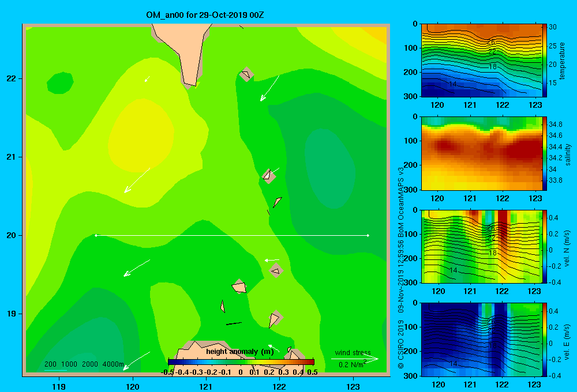Image resolution: width=577 pixels, height=392 pixels.
Task: Click the vel. E color bar
Action: point(545,340)
